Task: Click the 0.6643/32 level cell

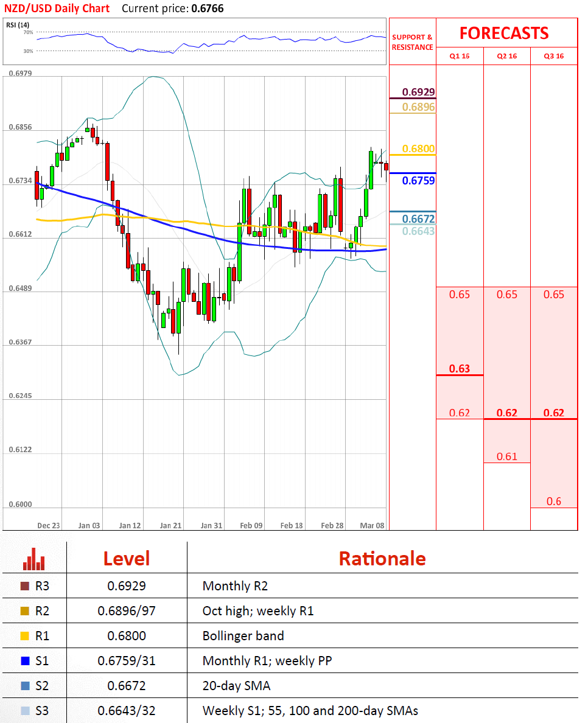Action: (x=127, y=710)
